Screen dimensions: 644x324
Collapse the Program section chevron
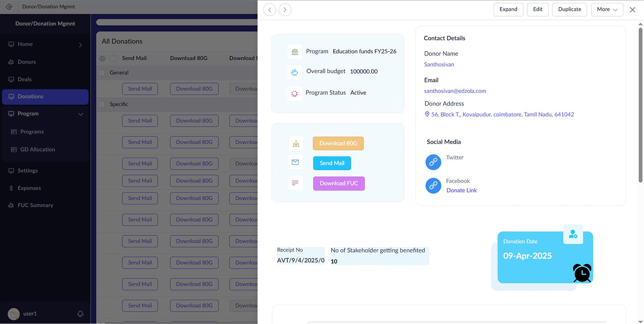[81, 114]
